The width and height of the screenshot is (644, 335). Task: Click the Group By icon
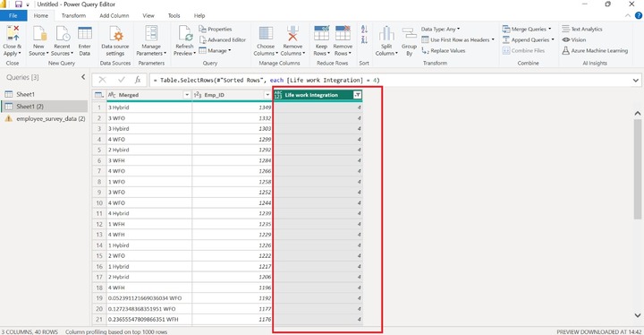pos(409,34)
